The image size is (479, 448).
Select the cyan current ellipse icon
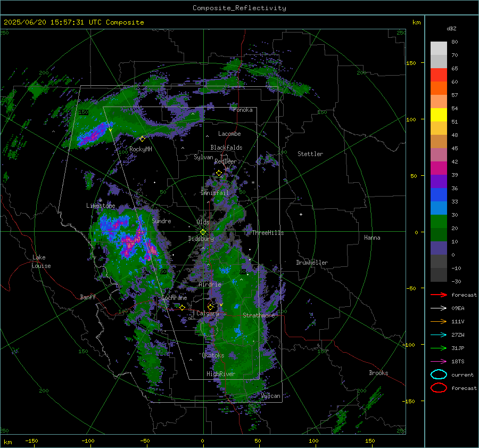click(x=439, y=374)
